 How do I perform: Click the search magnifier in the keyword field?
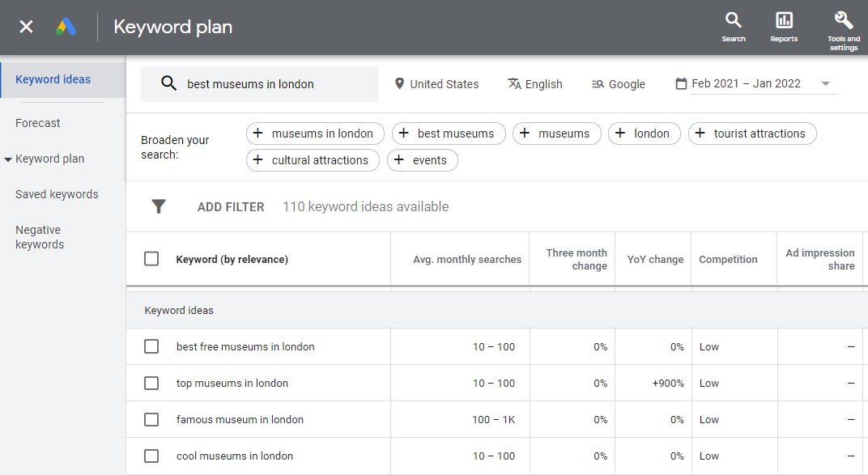168,83
